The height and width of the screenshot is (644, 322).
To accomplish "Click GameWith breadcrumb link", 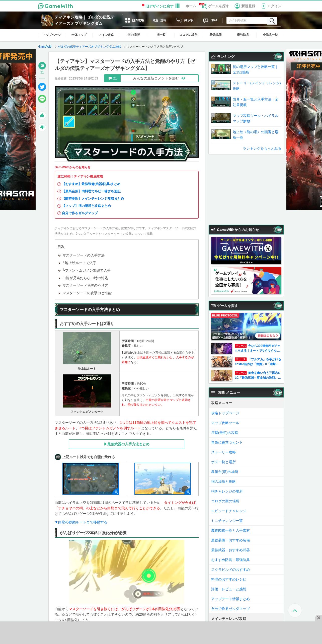I will coord(45,47).
